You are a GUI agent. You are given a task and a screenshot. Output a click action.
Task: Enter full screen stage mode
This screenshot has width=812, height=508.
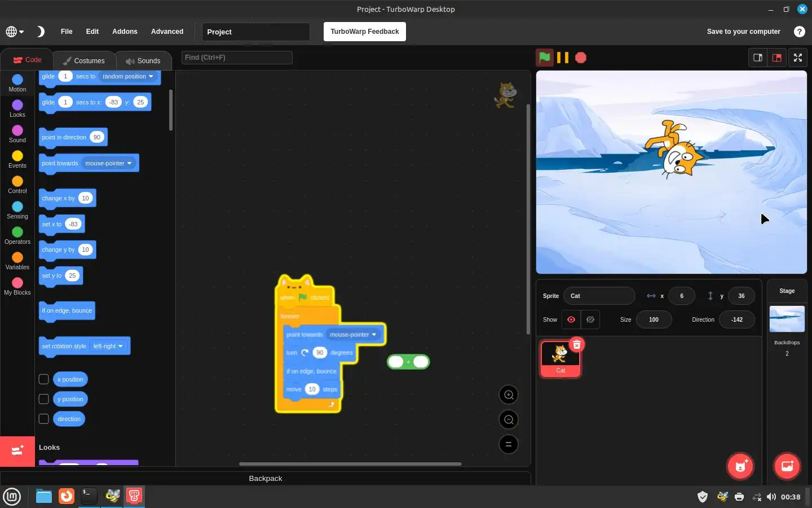point(798,58)
